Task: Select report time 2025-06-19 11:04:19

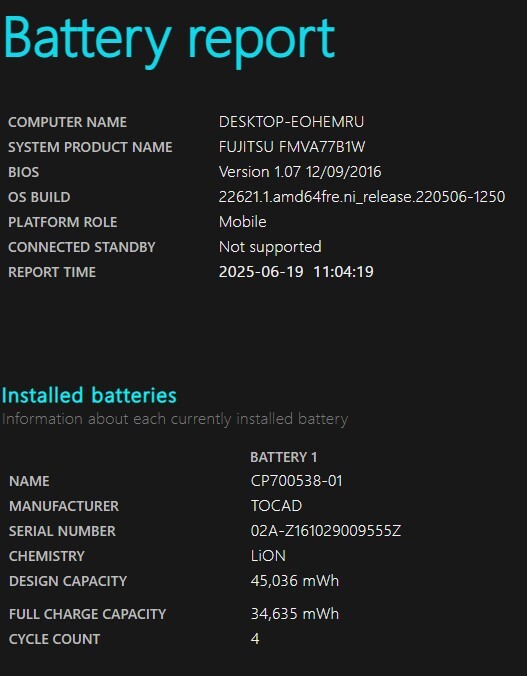Action: [296, 272]
